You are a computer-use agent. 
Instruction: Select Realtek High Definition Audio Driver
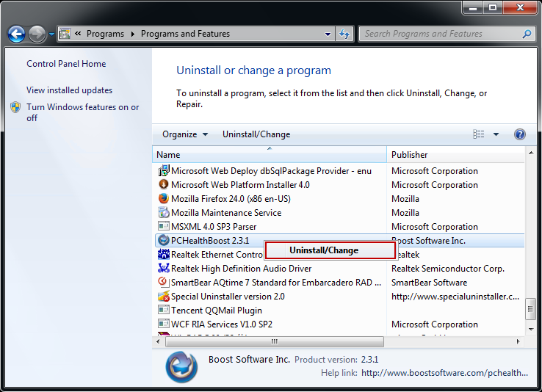click(339, 269)
